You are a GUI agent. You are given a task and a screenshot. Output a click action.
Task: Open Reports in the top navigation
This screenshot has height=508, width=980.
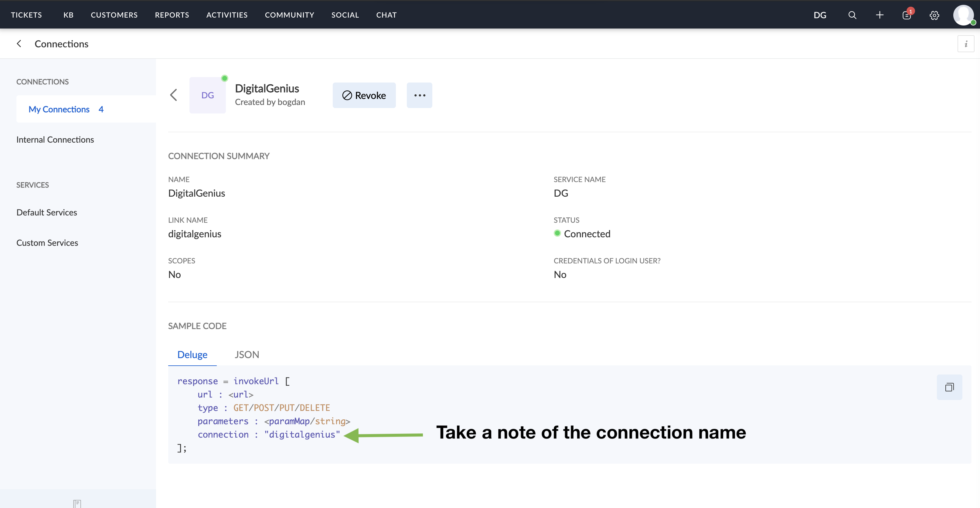(x=172, y=15)
